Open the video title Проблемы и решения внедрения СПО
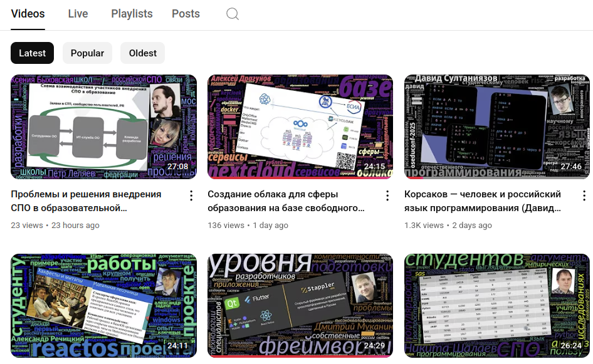Image resolution: width=593 pixels, height=364 pixels. point(86,200)
